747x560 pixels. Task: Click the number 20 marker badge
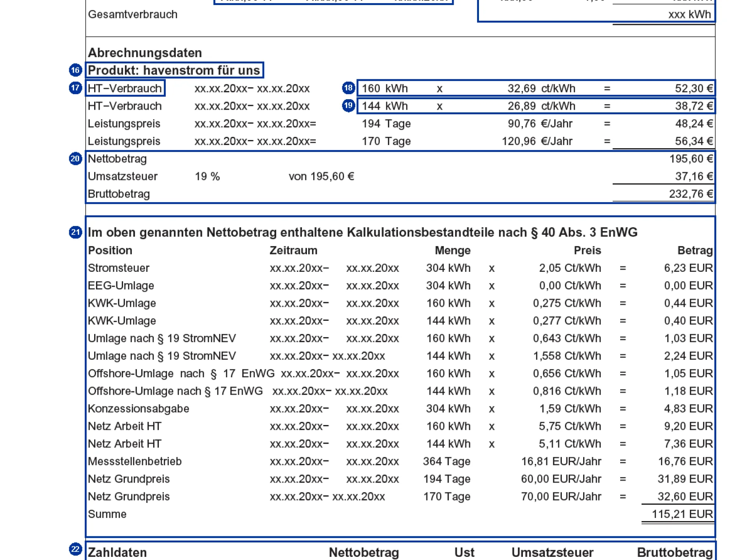point(75,159)
